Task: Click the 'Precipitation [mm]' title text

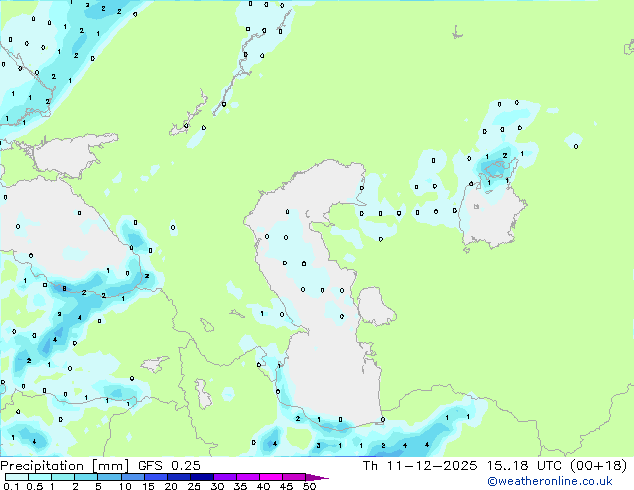Action: (x=65, y=466)
